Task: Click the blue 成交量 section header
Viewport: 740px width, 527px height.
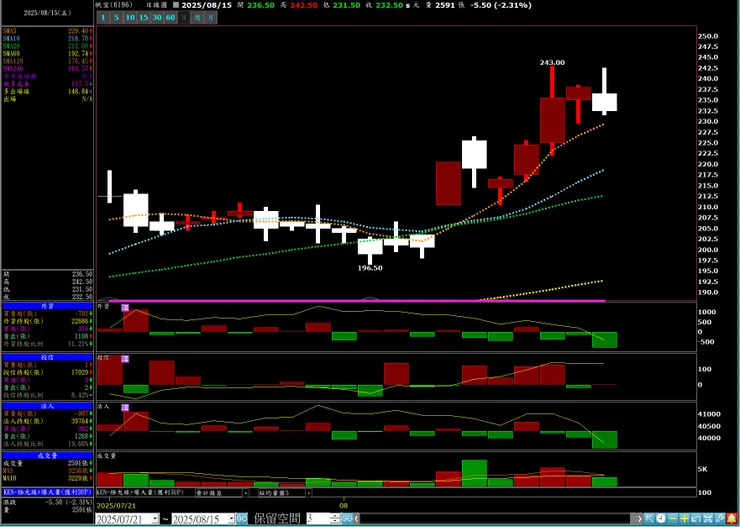Action: (x=47, y=456)
